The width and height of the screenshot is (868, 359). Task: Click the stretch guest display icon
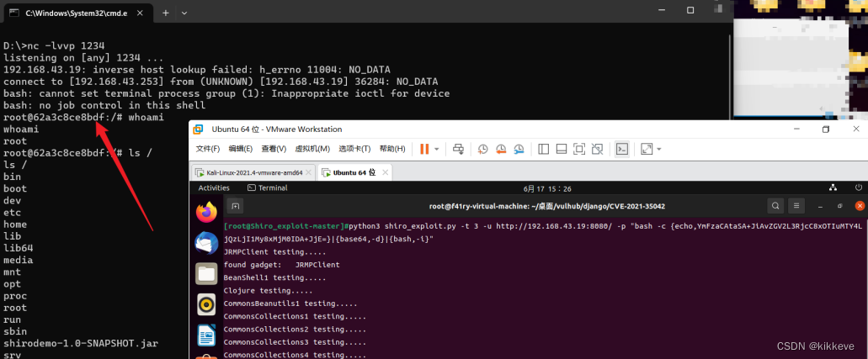tap(646, 149)
